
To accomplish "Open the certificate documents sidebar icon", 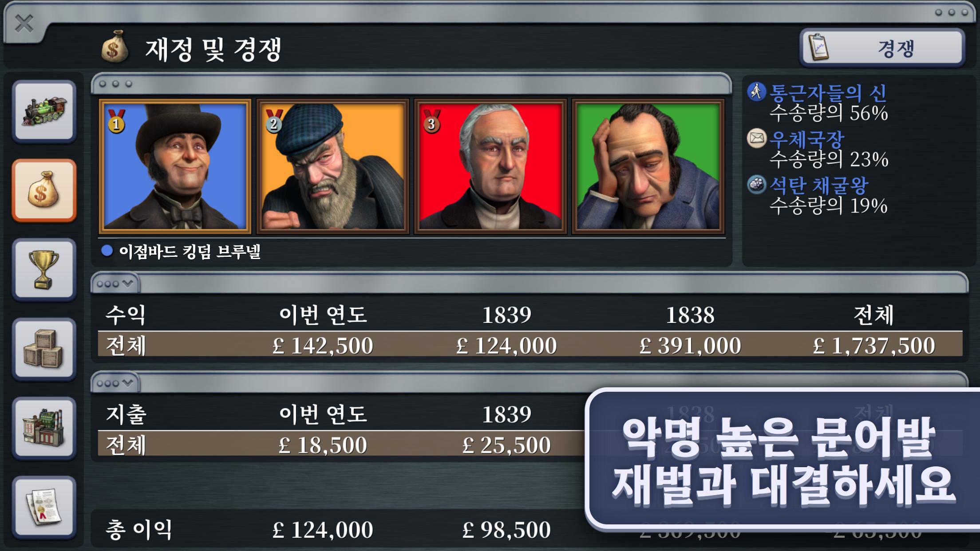I will tap(44, 507).
